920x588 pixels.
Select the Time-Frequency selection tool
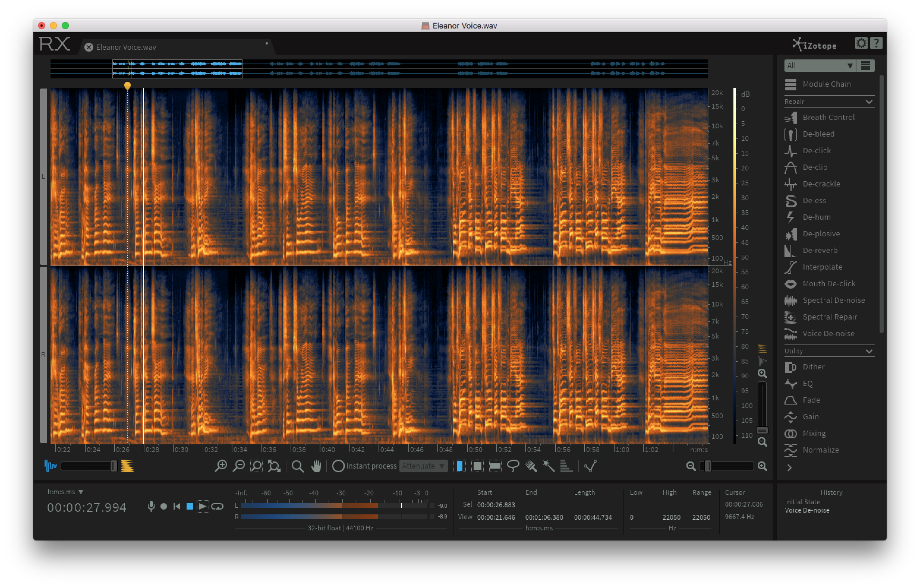click(477, 466)
